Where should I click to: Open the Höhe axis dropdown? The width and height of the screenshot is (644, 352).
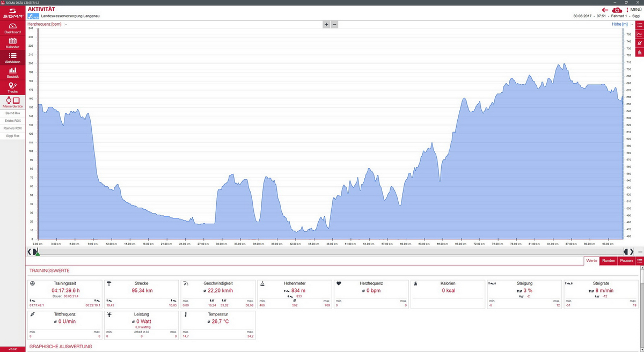coord(632,25)
